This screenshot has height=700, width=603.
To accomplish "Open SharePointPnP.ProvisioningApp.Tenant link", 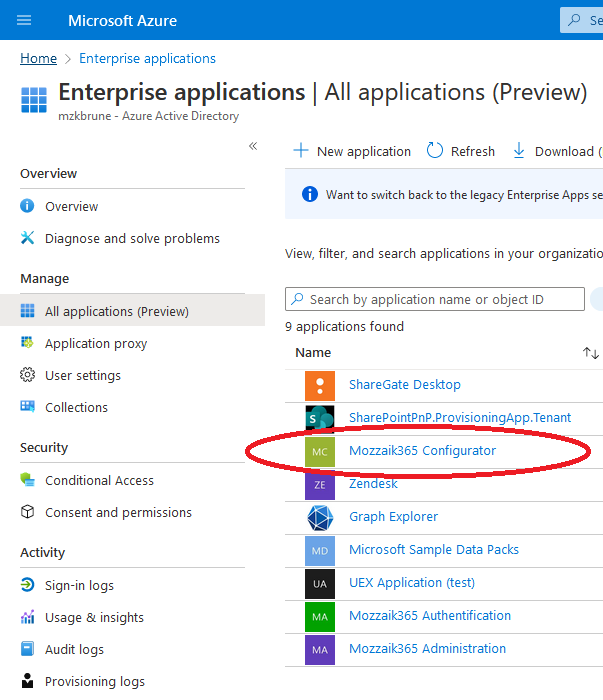I will [460, 417].
